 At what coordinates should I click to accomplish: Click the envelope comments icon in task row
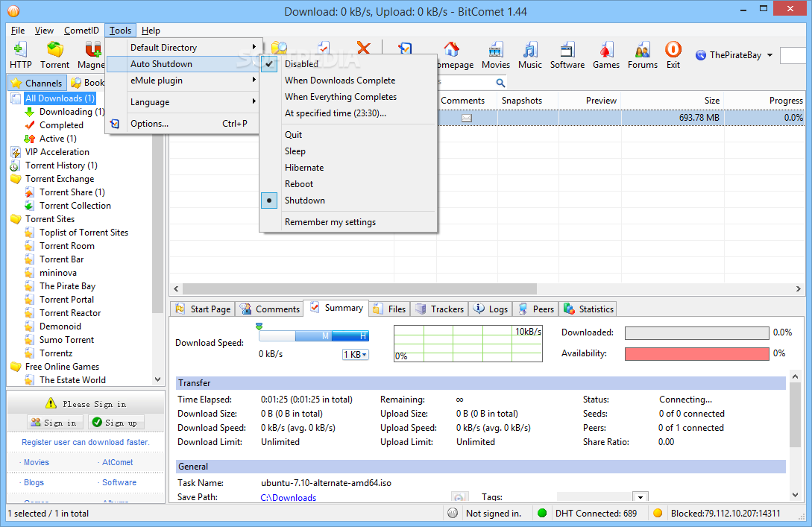coord(467,118)
